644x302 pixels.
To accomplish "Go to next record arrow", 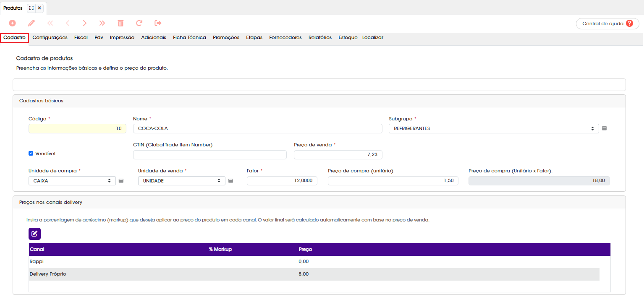I will click(84, 23).
